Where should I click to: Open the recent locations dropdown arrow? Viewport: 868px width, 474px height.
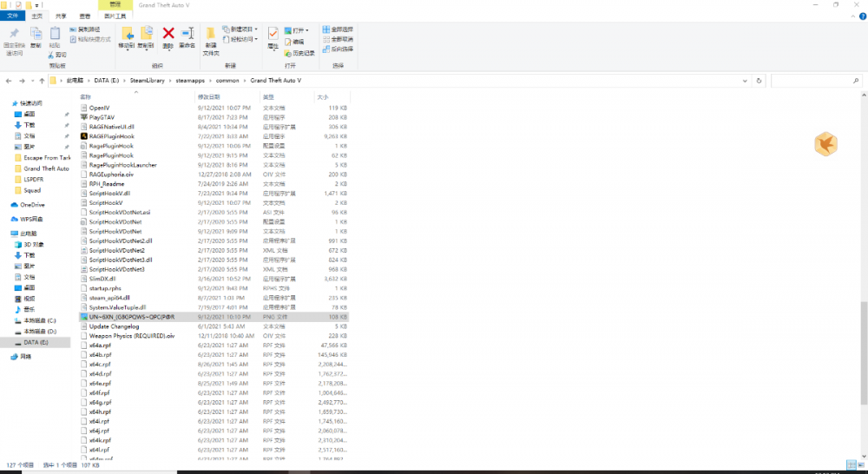(x=33, y=81)
